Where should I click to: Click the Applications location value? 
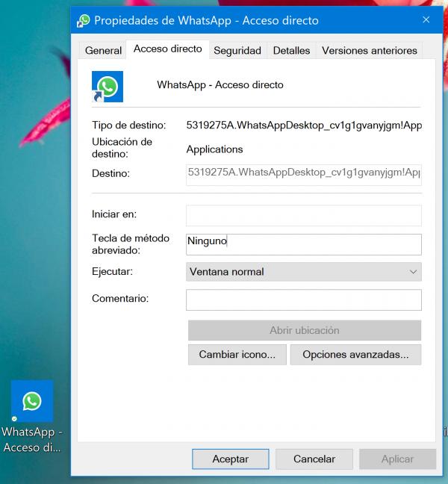[214, 149]
